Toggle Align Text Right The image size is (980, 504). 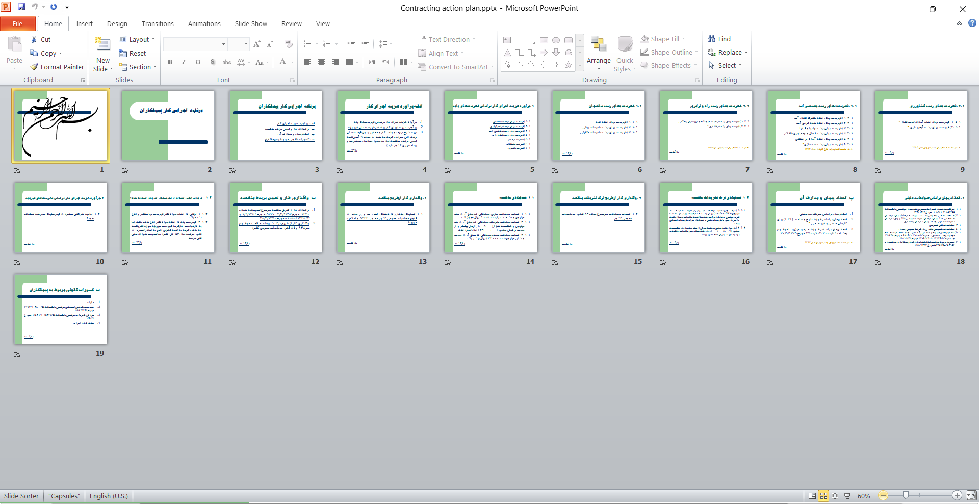[335, 62]
